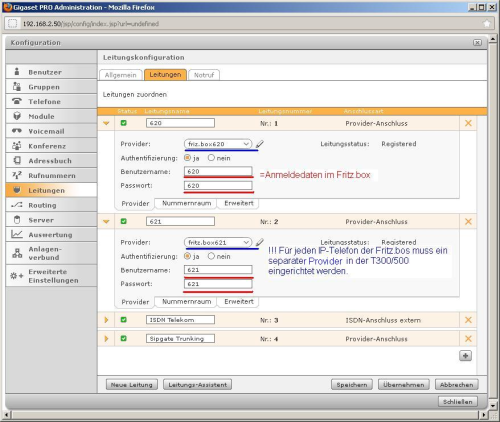
Task: Toggle status checkbox for line 620
Action: (x=124, y=123)
